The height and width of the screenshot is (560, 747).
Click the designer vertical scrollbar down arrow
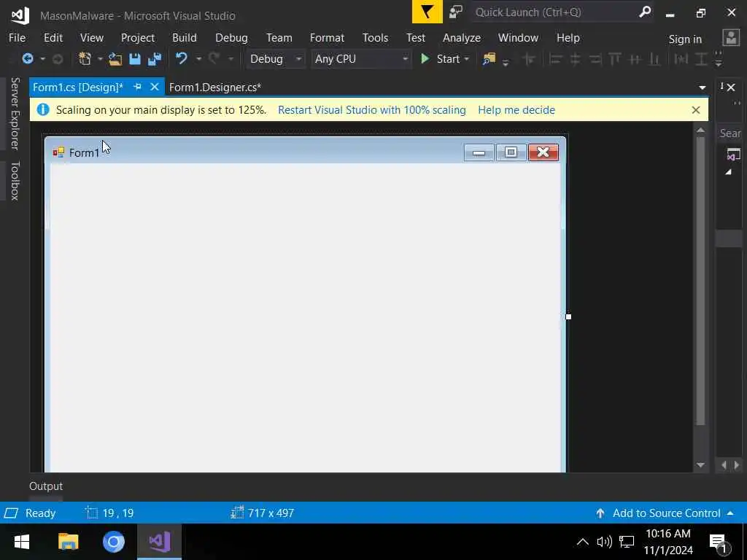(700, 465)
